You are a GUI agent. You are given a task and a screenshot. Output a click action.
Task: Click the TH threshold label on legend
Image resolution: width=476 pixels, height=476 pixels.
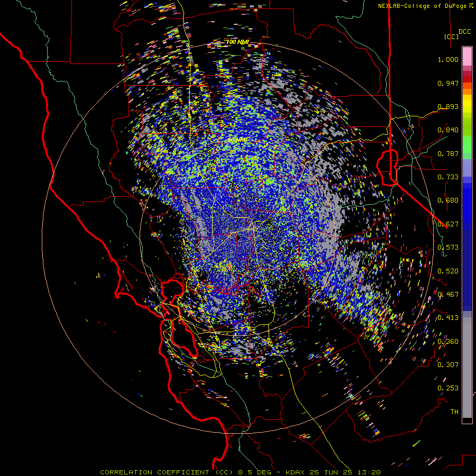[x=454, y=412]
